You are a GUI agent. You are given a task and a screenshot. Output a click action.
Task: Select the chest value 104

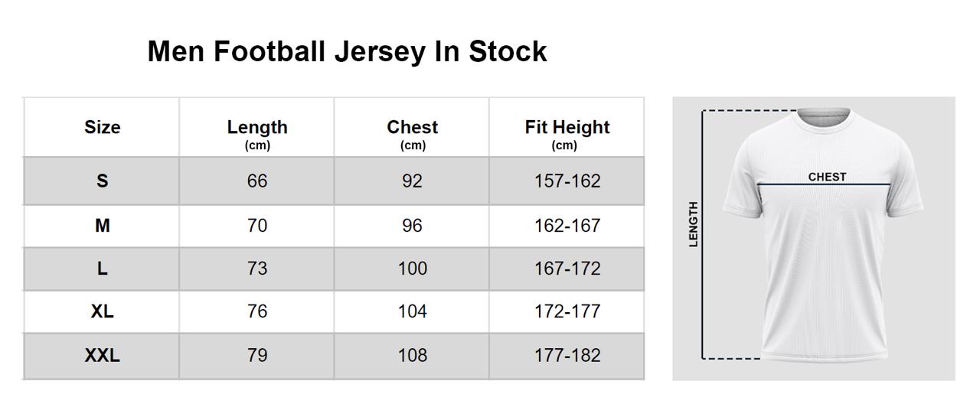tap(412, 311)
